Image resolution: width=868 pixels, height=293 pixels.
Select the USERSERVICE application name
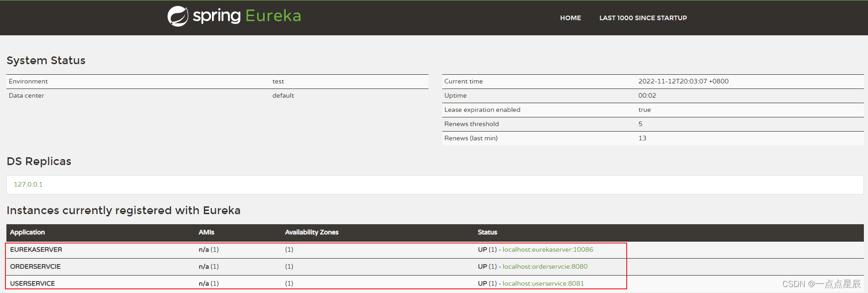33,283
